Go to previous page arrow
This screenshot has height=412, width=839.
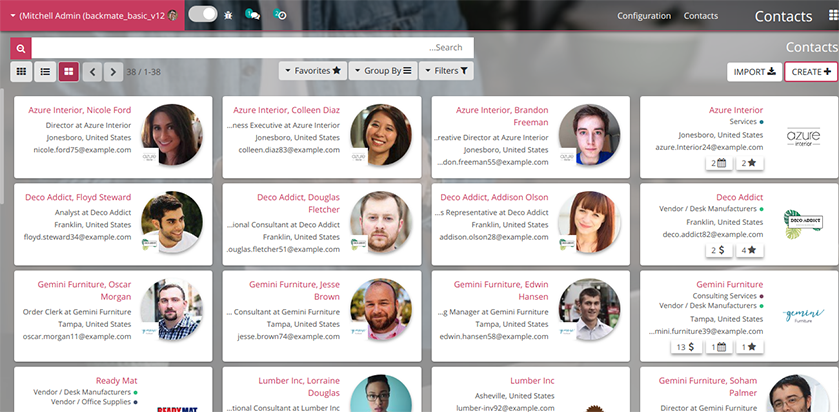pyautogui.click(x=93, y=72)
